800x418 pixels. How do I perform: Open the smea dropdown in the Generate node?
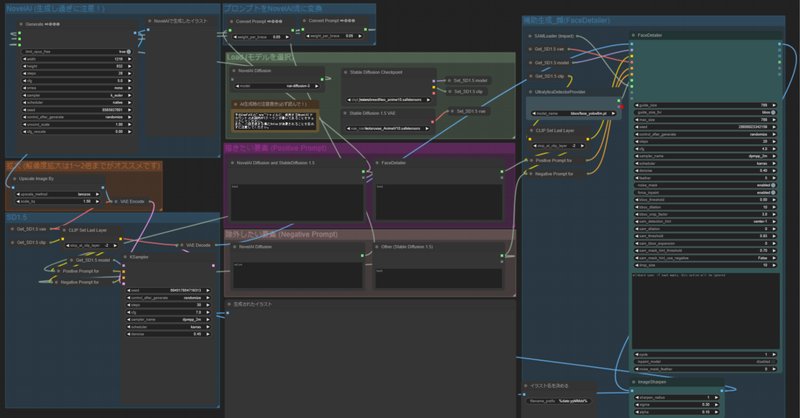pos(77,88)
